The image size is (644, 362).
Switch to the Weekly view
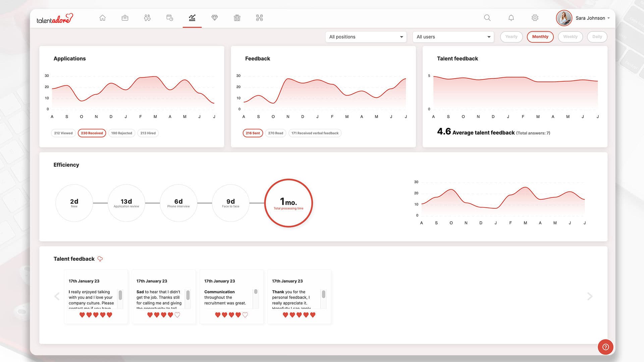tap(571, 37)
